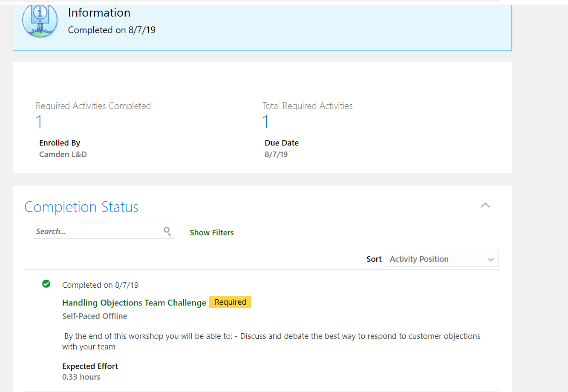Toggle the Required filter badge
The height and width of the screenshot is (392, 568).
(230, 302)
